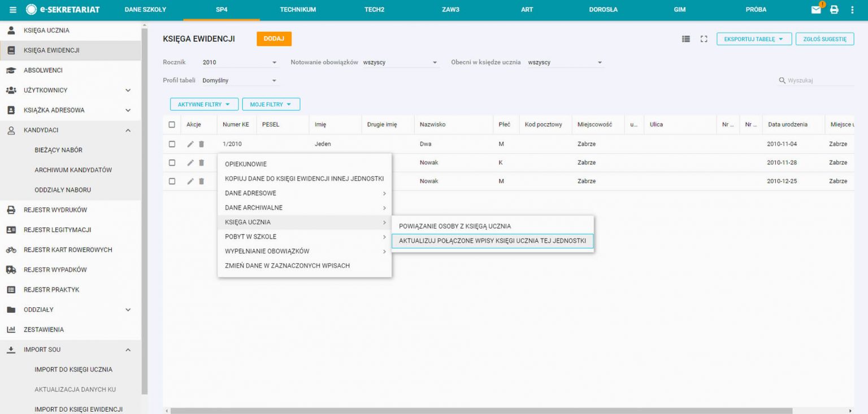Edit entry 1/2010 with pencil icon

[190, 144]
